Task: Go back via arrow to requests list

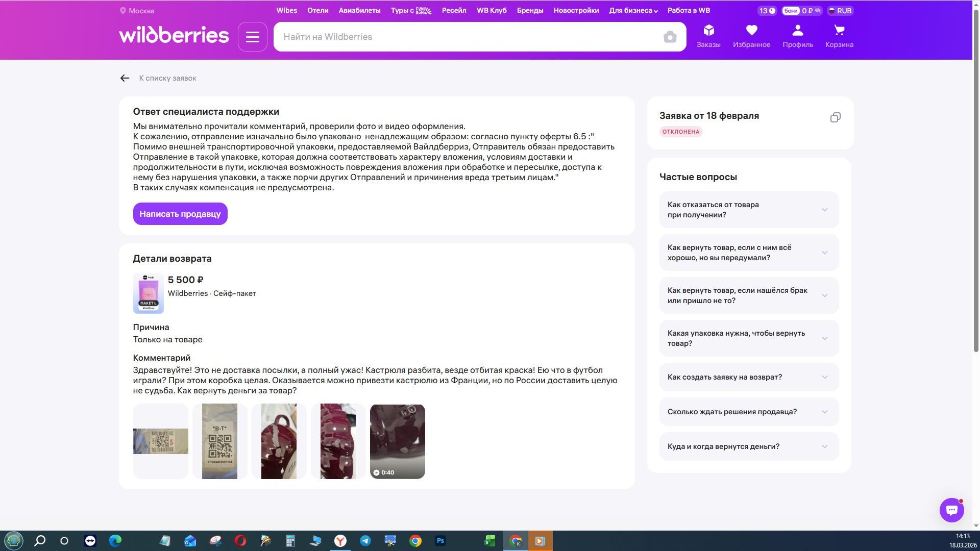Action: 125,78
